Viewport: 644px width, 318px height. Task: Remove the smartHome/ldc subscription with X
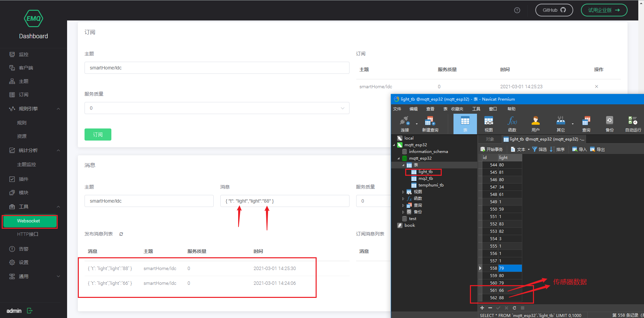point(596,87)
